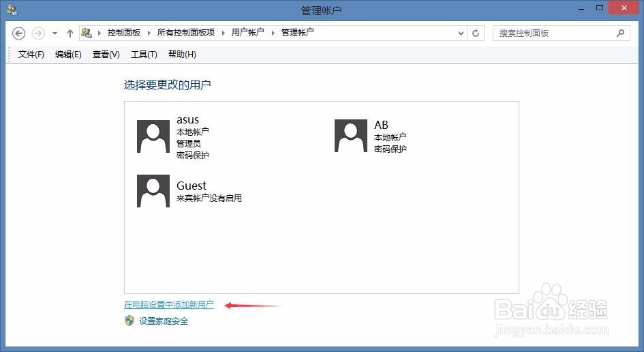Image resolution: width=644 pixels, height=352 pixels.
Task: Click the Guest account name
Action: [191, 186]
